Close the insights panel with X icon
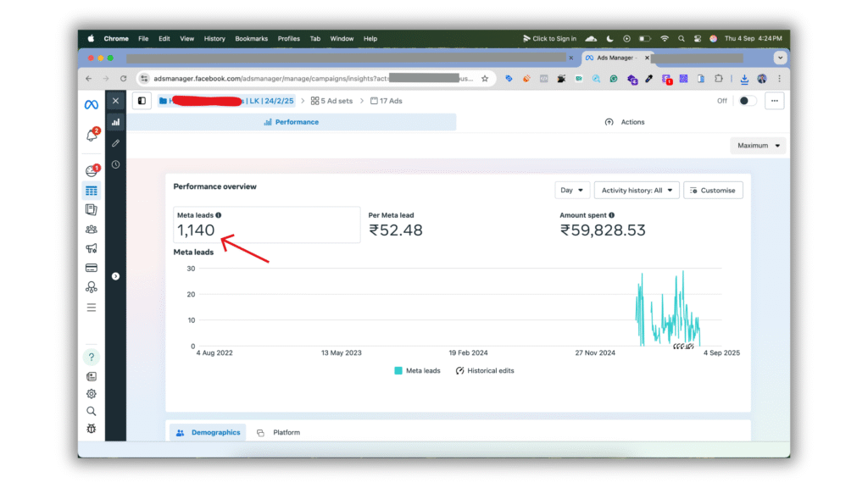This screenshot has width=868, height=488. (x=115, y=101)
